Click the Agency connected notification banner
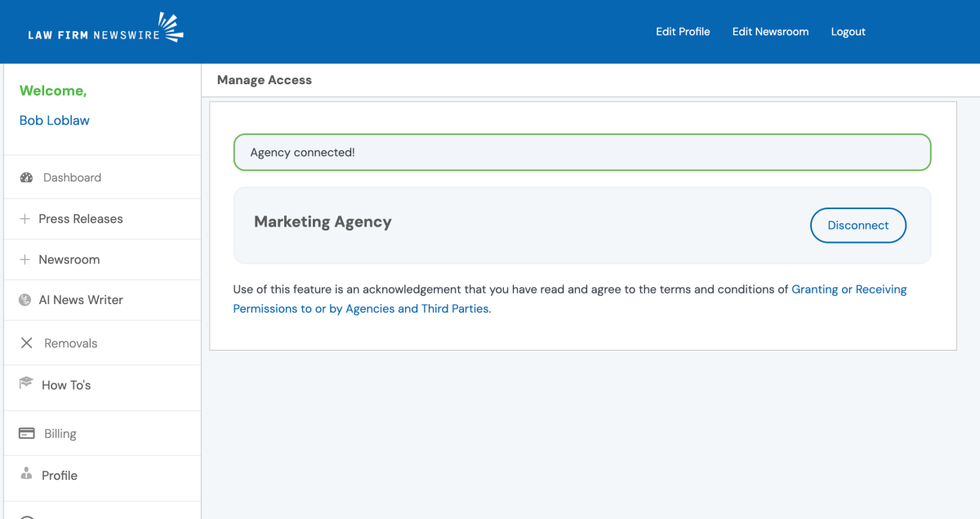The width and height of the screenshot is (980, 519). (581, 153)
